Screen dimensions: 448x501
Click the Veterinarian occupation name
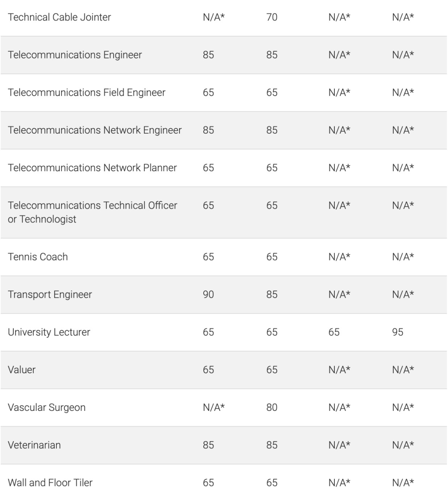pyautogui.click(x=34, y=445)
